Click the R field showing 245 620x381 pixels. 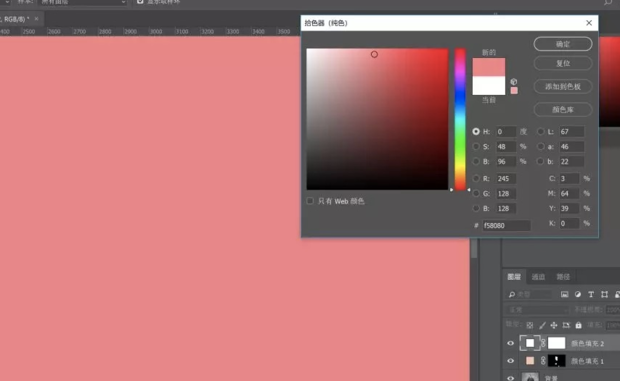pos(506,179)
